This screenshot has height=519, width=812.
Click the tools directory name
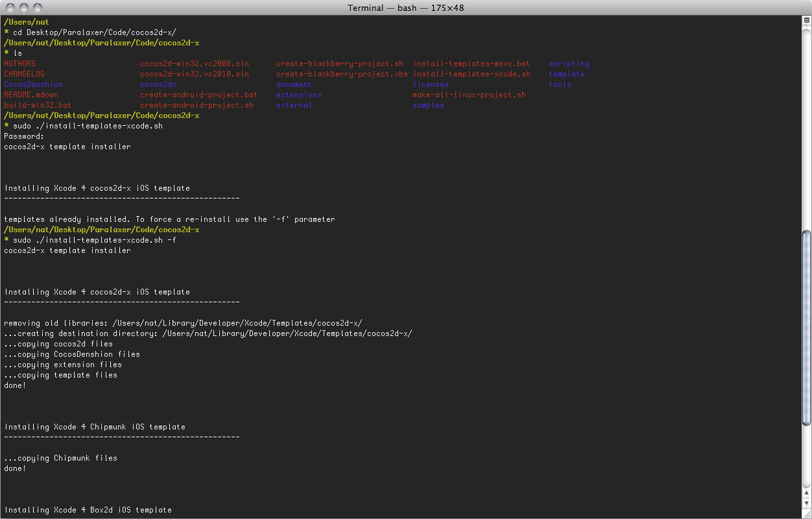tap(560, 84)
